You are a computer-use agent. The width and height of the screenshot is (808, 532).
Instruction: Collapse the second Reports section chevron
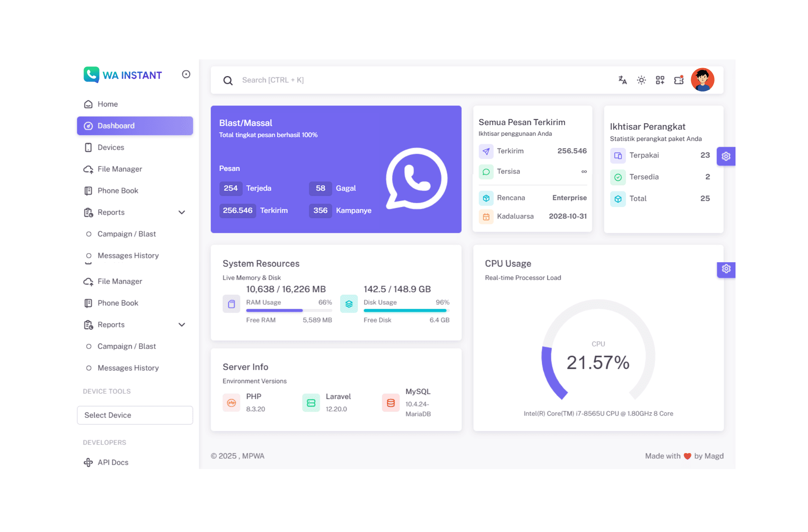[182, 324]
